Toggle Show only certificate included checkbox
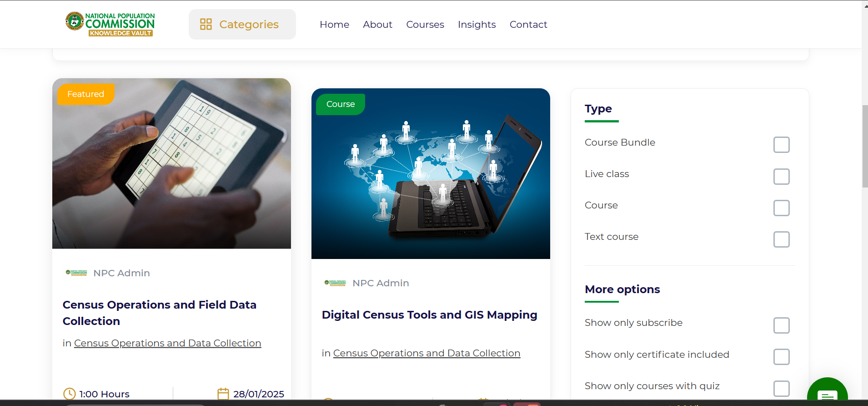868x406 pixels. 781,357
